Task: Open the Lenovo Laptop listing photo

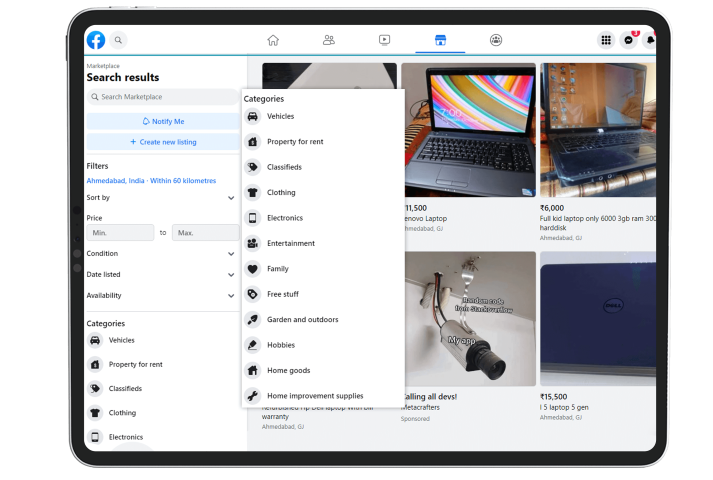Action: pos(470,130)
